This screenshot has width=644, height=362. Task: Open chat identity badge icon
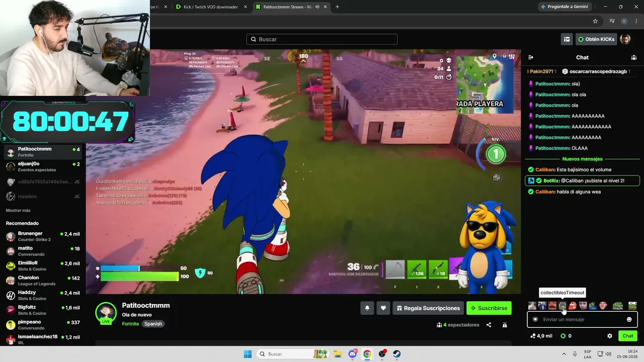(535, 319)
